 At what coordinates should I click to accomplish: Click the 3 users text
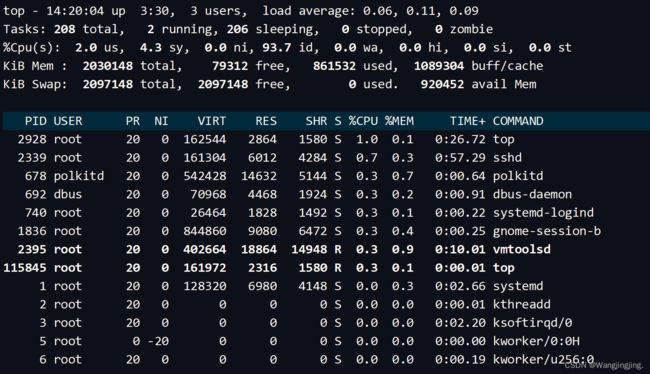218,11
